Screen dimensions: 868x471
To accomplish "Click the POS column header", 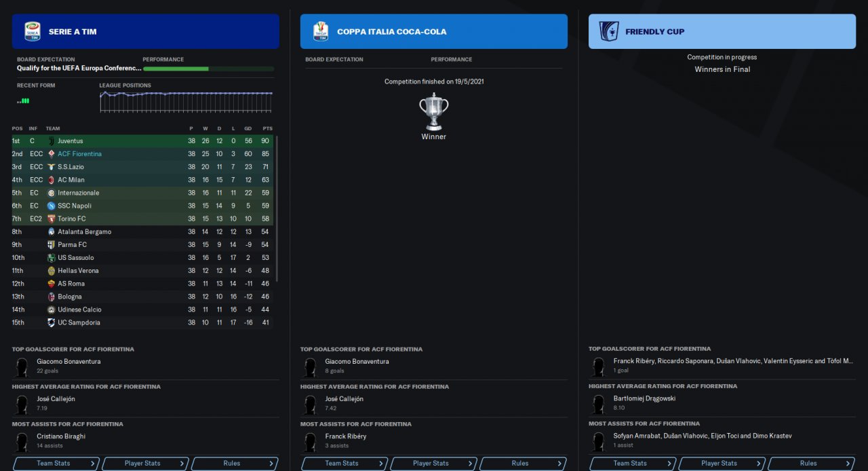I will coord(17,128).
